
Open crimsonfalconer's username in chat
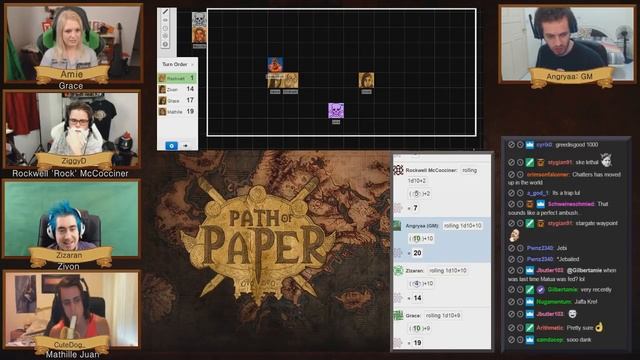(548, 175)
